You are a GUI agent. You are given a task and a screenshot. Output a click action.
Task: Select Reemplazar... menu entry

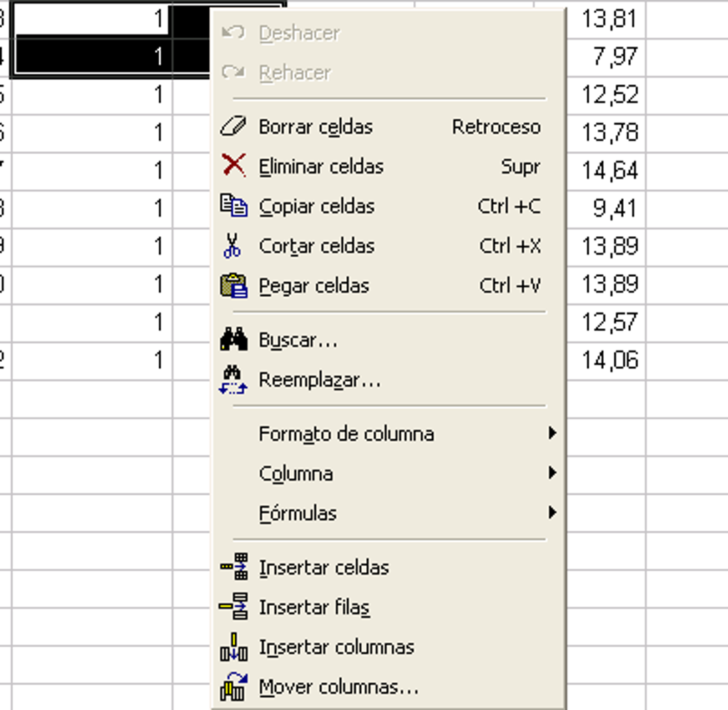click(319, 380)
